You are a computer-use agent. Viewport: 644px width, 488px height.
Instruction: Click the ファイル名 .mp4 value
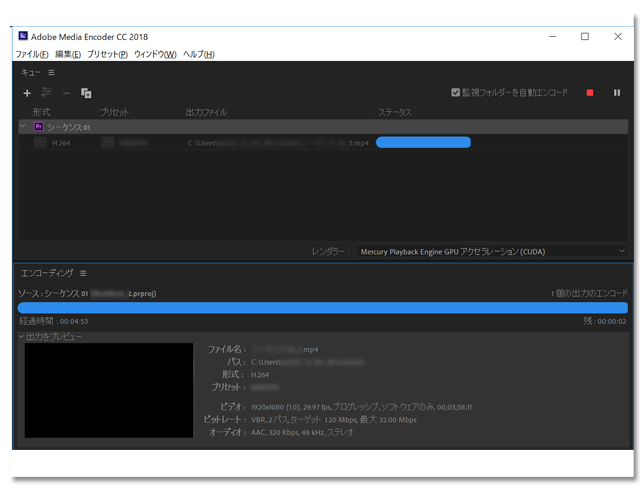point(285,350)
